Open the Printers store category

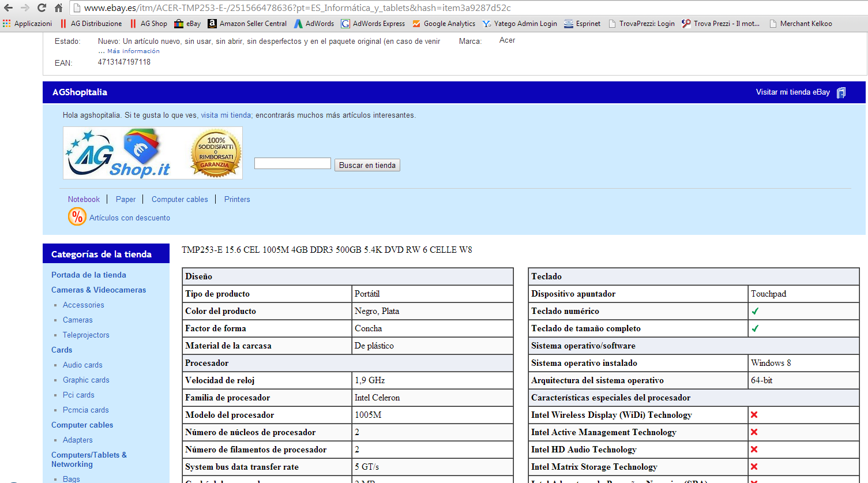pyautogui.click(x=237, y=199)
